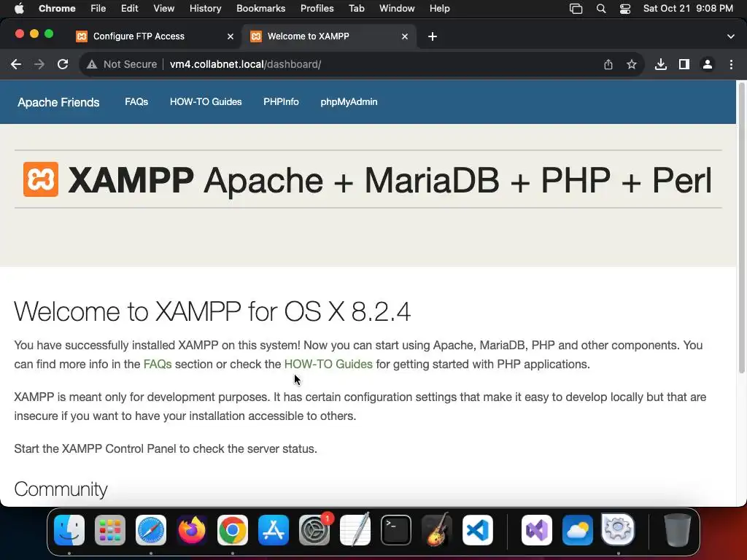Open a new tab with plus button
747x560 pixels.
coord(432,36)
